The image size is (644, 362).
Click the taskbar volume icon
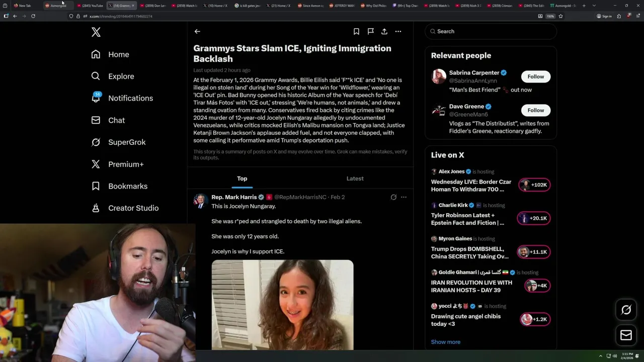[614, 356]
